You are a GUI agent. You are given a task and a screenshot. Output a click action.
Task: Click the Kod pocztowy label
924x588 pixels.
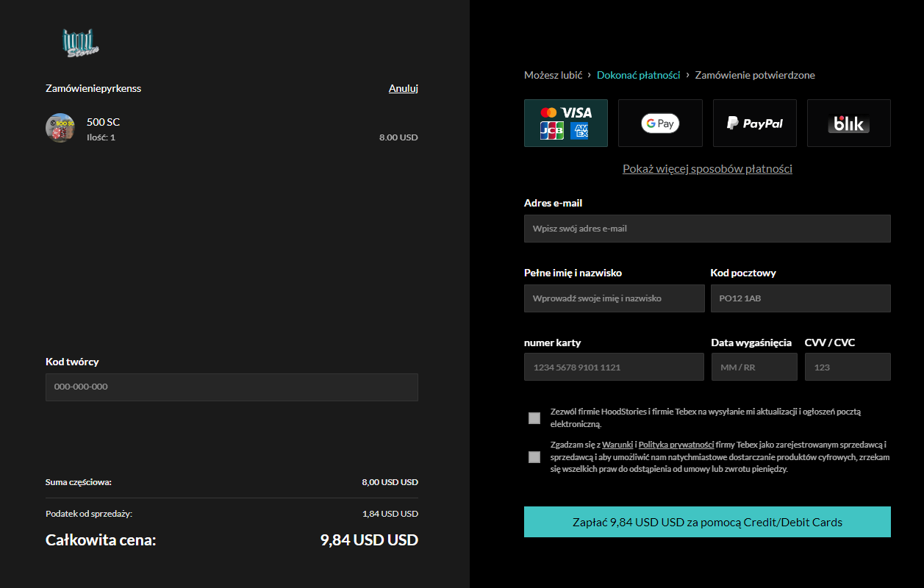(x=743, y=273)
